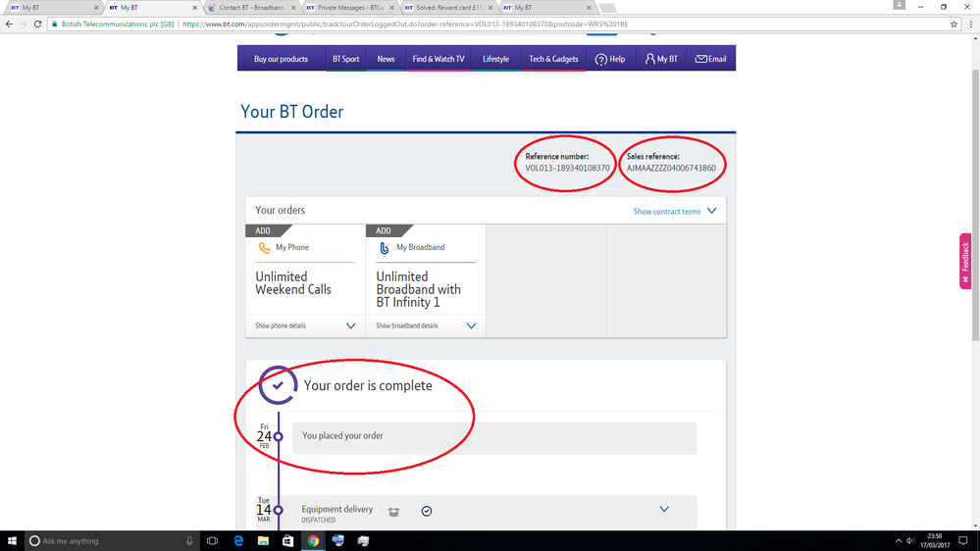This screenshot has width=980, height=551.
Task: Open News nav item
Action: 386,59
